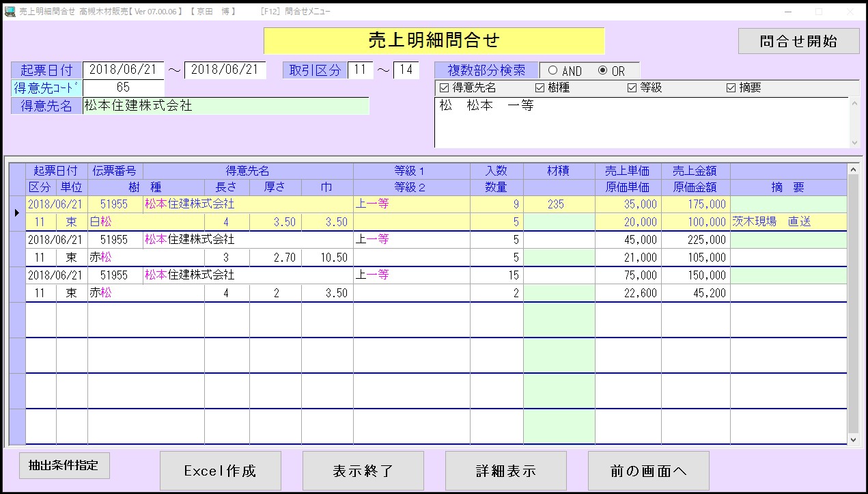Screen dimensions: 868x494
Task: Select the AND radio option
Action: coord(565,71)
